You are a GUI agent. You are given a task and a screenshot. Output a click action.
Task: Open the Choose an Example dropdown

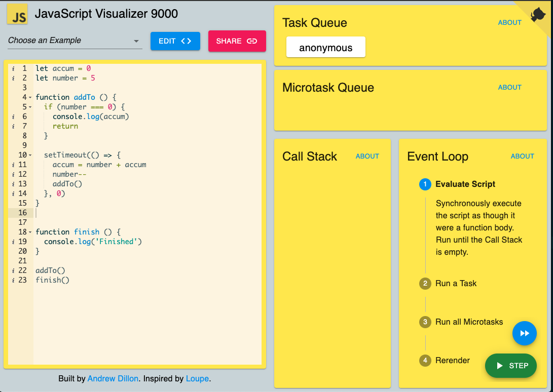pos(75,41)
